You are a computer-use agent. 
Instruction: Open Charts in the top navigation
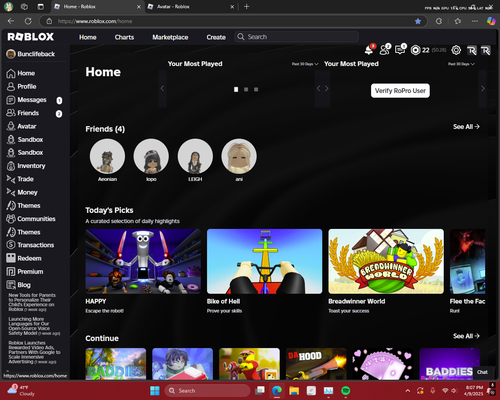click(124, 37)
